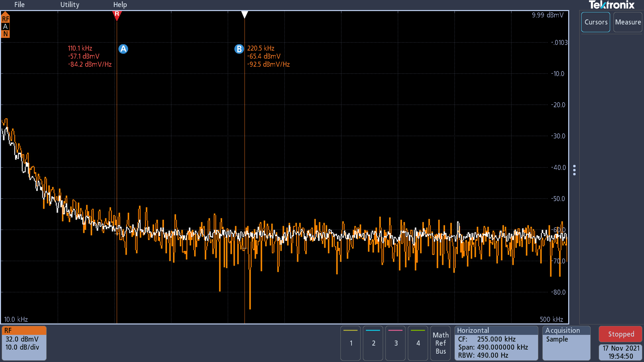644x362 pixels.
Task: Open the Horizontal settings badge
Action: coord(496,343)
